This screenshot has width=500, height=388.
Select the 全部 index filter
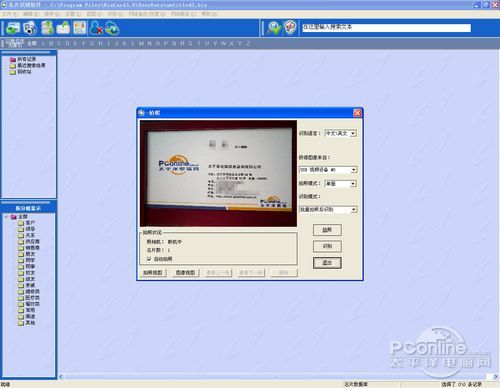(32, 43)
